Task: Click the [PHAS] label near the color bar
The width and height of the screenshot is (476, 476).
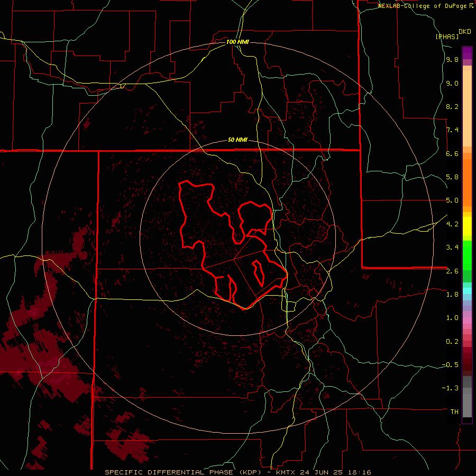Action: pos(447,36)
